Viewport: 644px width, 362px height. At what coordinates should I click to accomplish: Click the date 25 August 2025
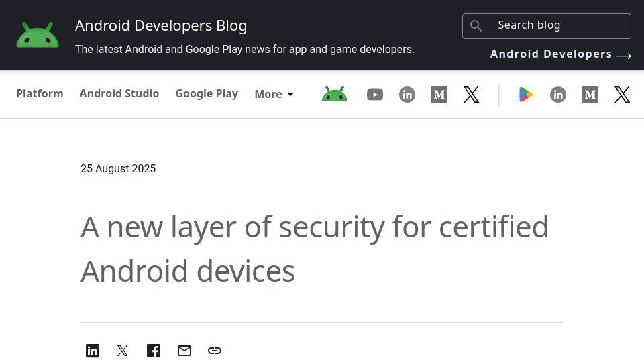coord(118,169)
